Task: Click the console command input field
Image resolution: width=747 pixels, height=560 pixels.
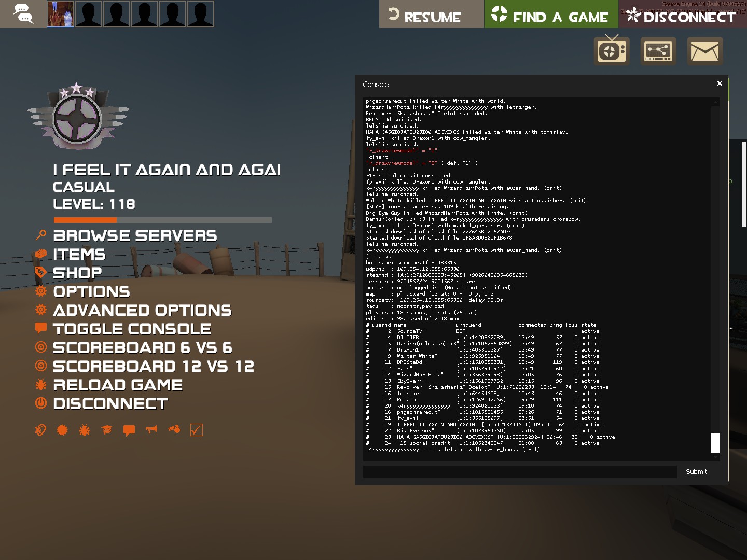Action: pyautogui.click(x=519, y=472)
